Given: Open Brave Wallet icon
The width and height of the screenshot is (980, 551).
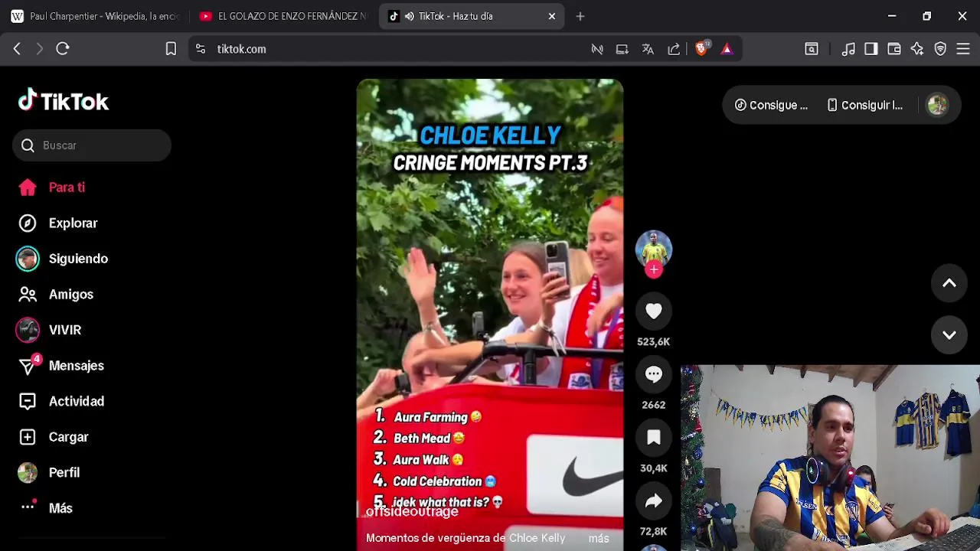Looking at the screenshot, I should [x=894, y=49].
